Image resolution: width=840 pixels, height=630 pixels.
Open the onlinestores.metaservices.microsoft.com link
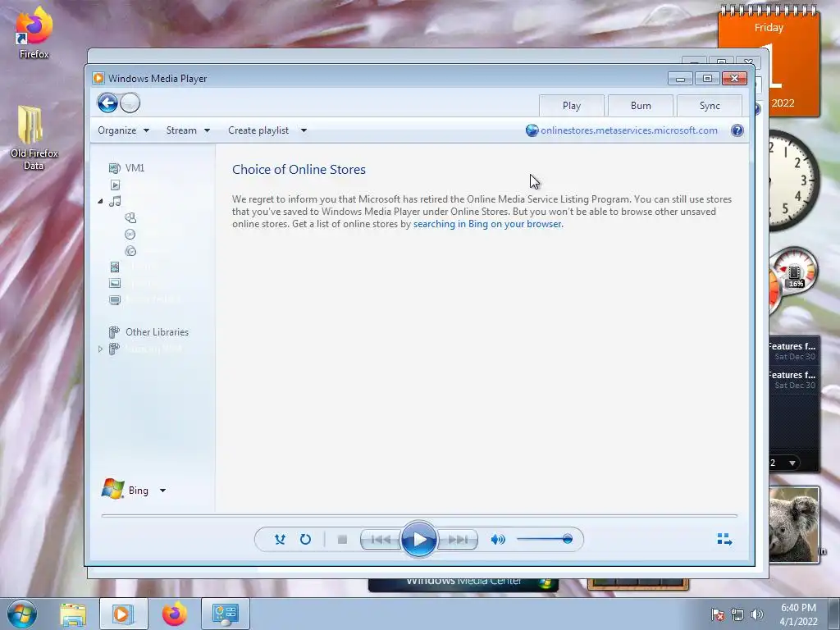pos(629,130)
